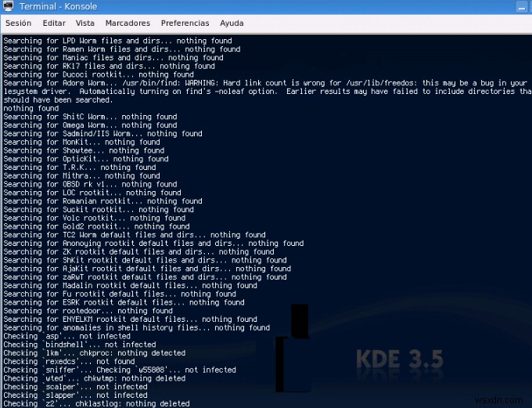Click the 'Searching for ZK rootkit' line
Image resolution: width=532 pixels, height=408 pixels.
138,252
